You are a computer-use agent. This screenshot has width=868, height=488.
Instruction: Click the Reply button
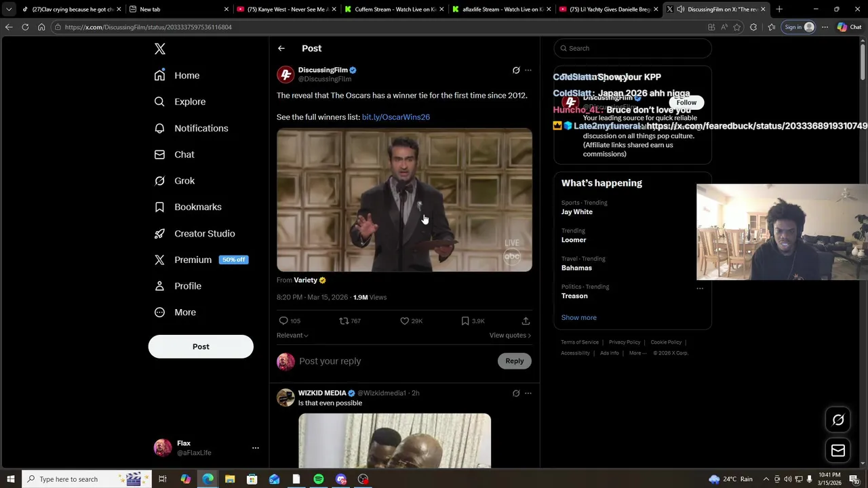point(515,361)
